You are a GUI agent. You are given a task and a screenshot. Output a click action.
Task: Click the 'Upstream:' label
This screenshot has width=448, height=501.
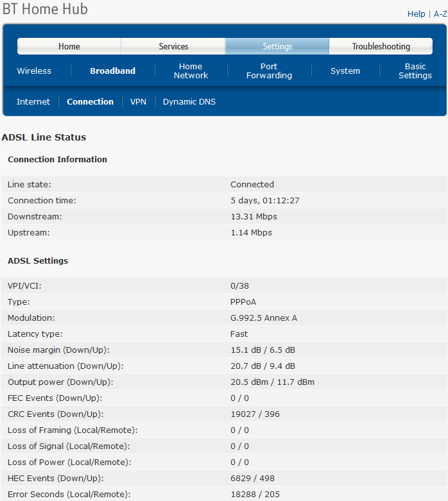coord(29,232)
